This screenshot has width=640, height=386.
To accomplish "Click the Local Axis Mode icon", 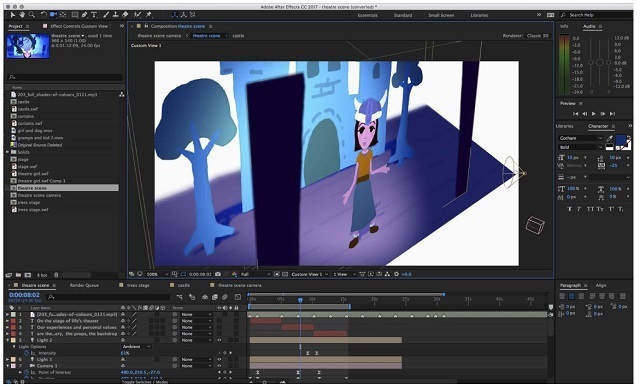I will point(175,15).
